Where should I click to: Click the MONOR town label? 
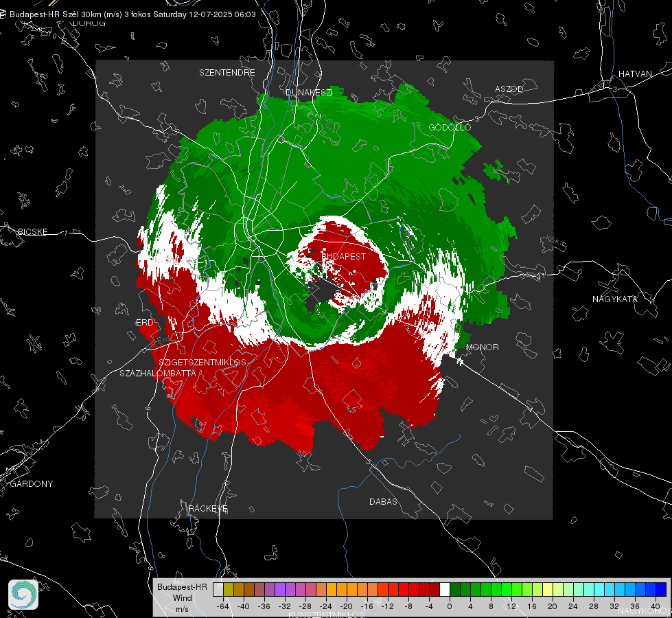(x=482, y=347)
